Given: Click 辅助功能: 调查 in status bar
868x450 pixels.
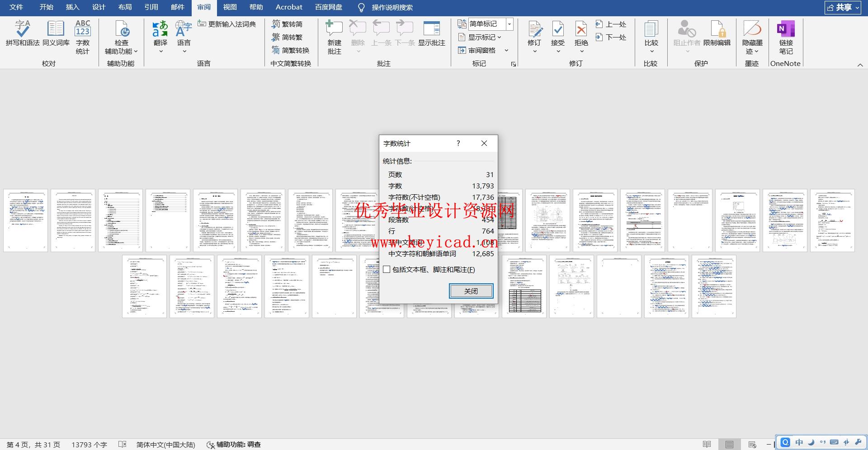Looking at the screenshot, I should tap(234, 445).
